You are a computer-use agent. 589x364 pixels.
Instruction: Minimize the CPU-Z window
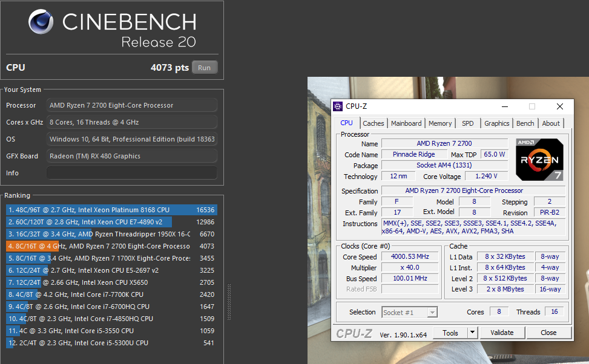(504, 106)
